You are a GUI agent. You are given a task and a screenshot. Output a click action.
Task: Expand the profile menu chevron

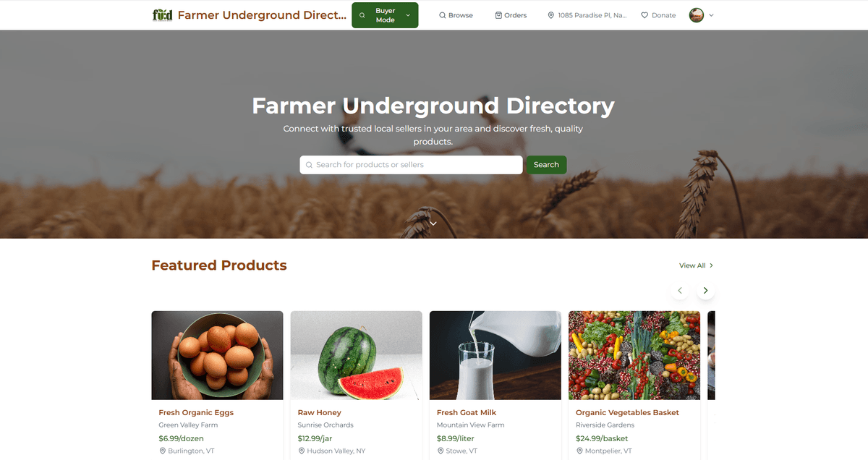(711, 15)
